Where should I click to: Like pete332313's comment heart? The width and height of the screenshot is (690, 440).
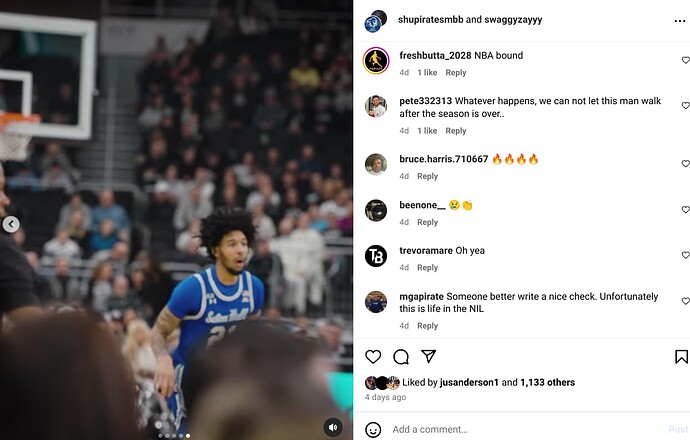(685, 106)
